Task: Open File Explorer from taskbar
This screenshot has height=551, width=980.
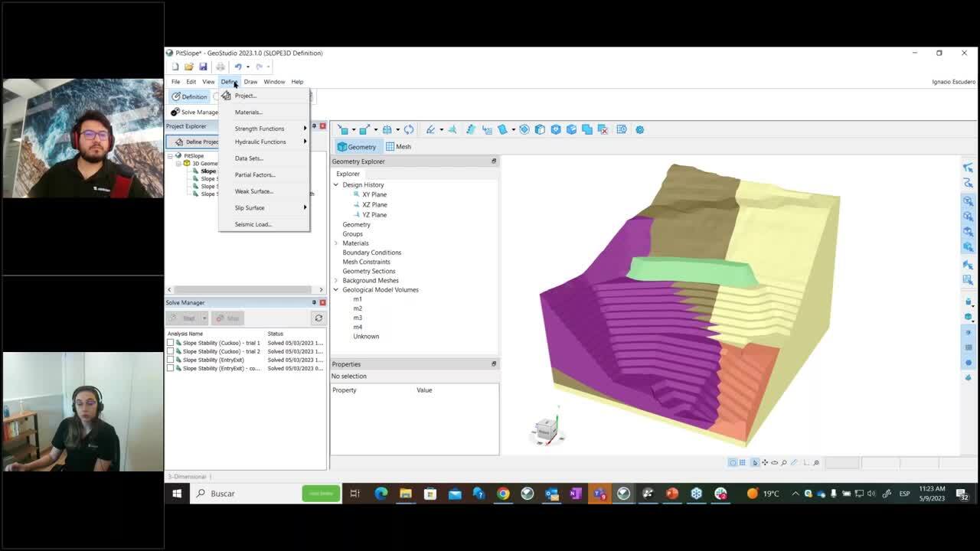Action: pyautogui.click(x=406, y=494)
